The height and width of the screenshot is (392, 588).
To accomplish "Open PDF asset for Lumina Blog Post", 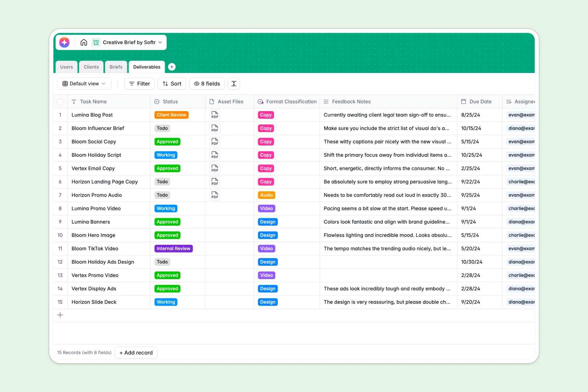I will 215,115.
